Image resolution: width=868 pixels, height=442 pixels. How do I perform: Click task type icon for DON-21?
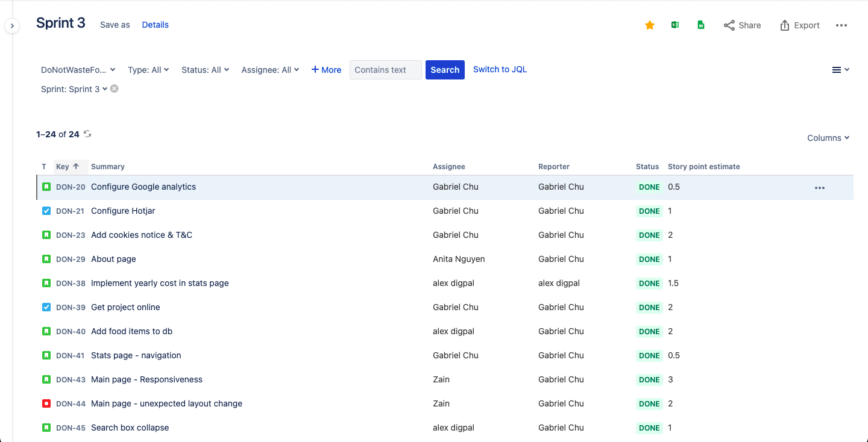46,211
